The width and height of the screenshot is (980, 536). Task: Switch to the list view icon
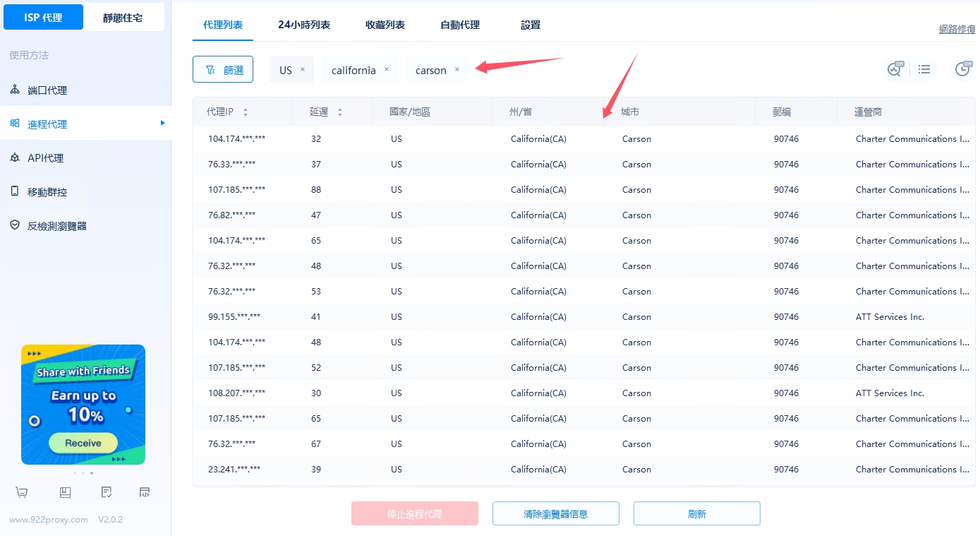click(x=924, y=69)
